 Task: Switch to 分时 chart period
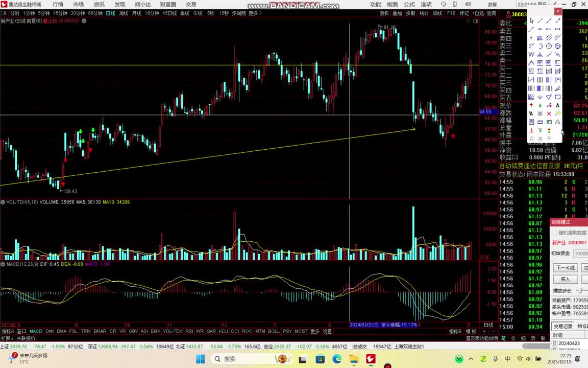pos(15,13)
